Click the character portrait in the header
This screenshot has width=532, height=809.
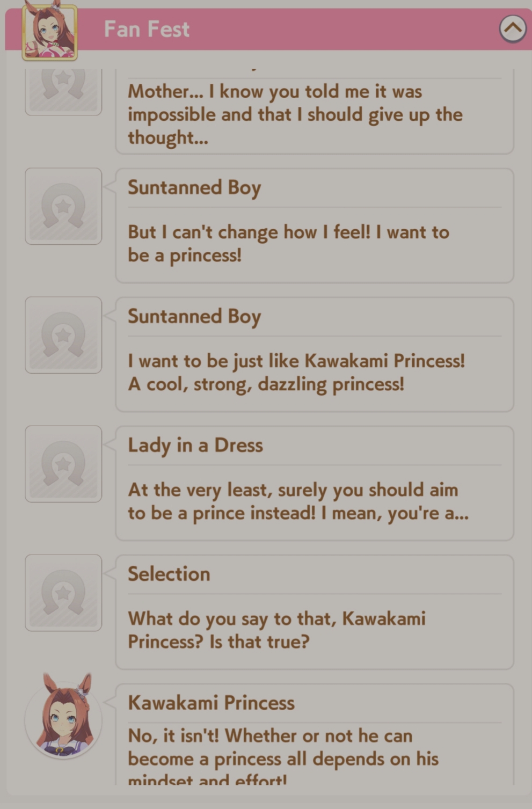49,32
